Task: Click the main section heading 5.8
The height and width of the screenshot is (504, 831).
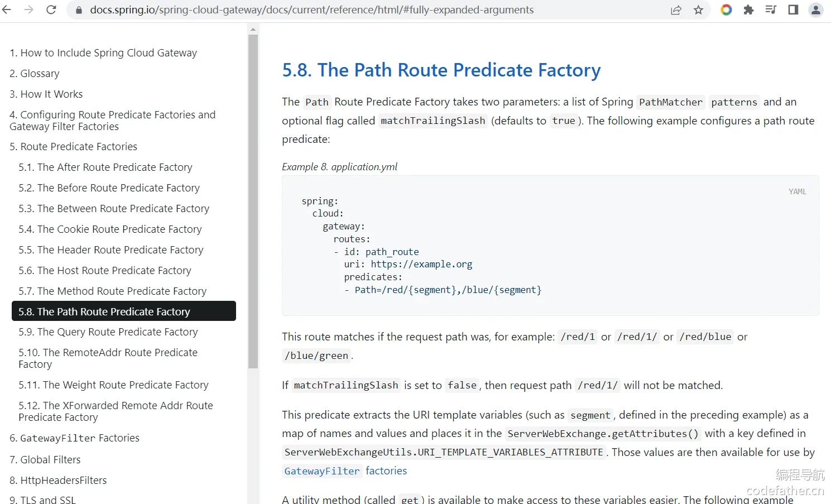Action: [441, 70]
